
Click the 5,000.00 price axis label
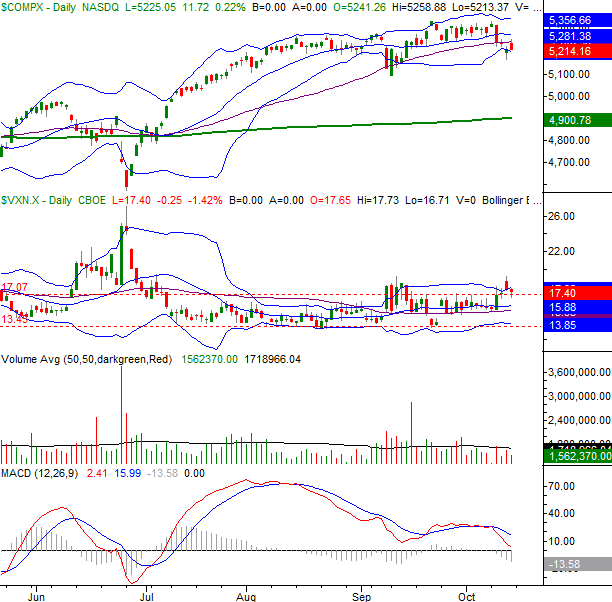(x=569, y=96)
